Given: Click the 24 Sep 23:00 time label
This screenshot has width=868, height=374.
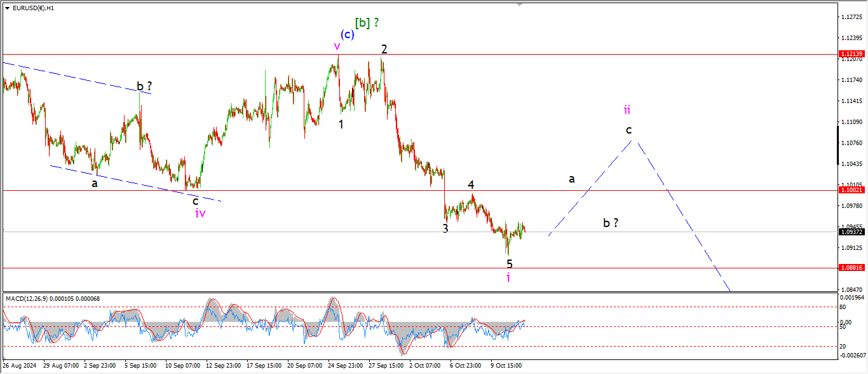Looking at the screenshot, I should pos(345,366).
